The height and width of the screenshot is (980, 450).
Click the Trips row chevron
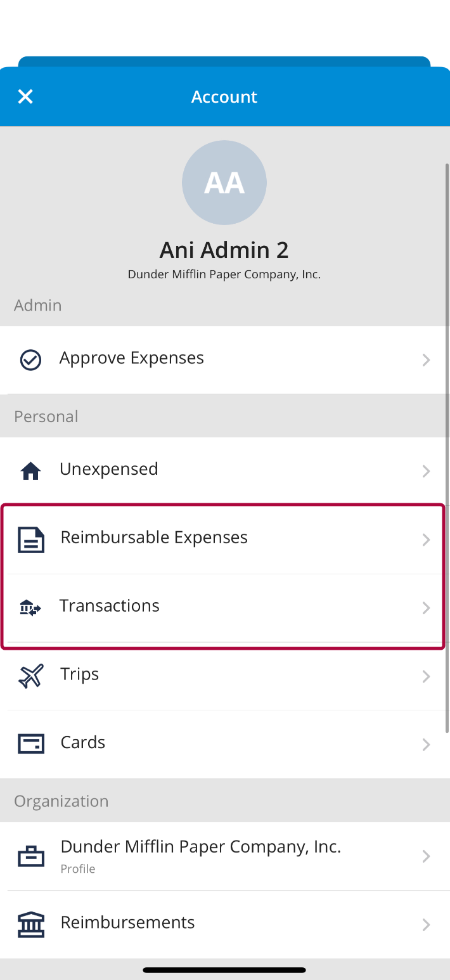pos(425,676)
